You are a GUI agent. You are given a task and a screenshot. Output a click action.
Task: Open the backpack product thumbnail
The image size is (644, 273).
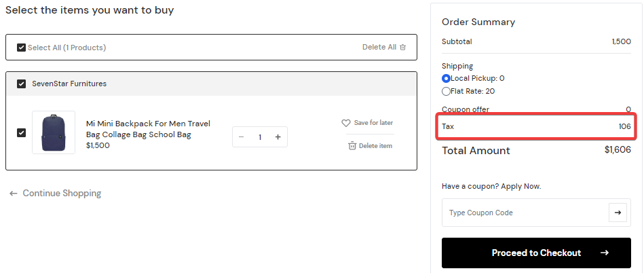(54, 132)
